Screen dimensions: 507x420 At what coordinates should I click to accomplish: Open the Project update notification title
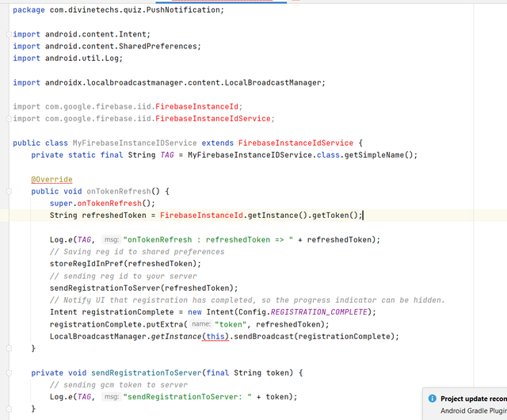[474, 399]
